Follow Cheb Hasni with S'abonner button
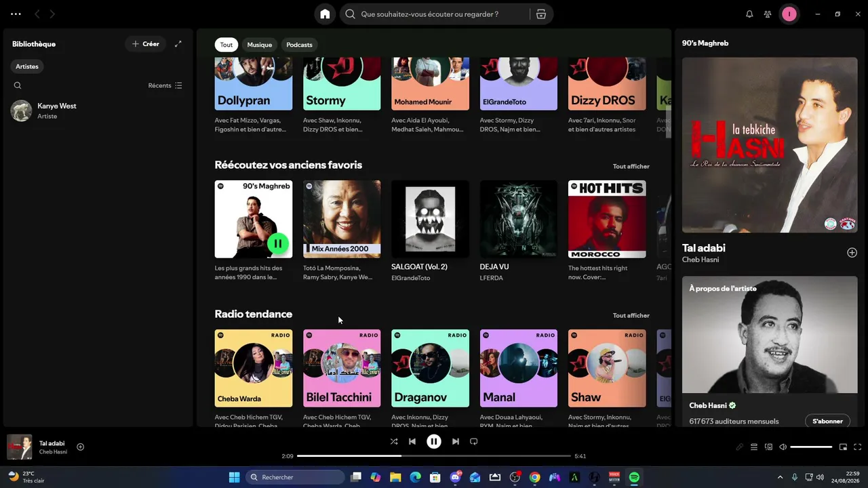Screen dimensions: 868x488 [828, 421]
